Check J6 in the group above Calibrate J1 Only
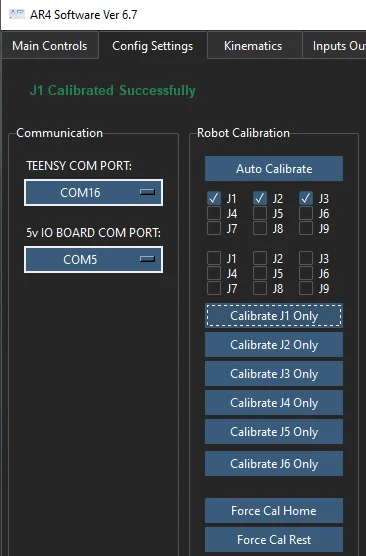The width and height of the screenshot is (366, 556). [x=306, y=273]
